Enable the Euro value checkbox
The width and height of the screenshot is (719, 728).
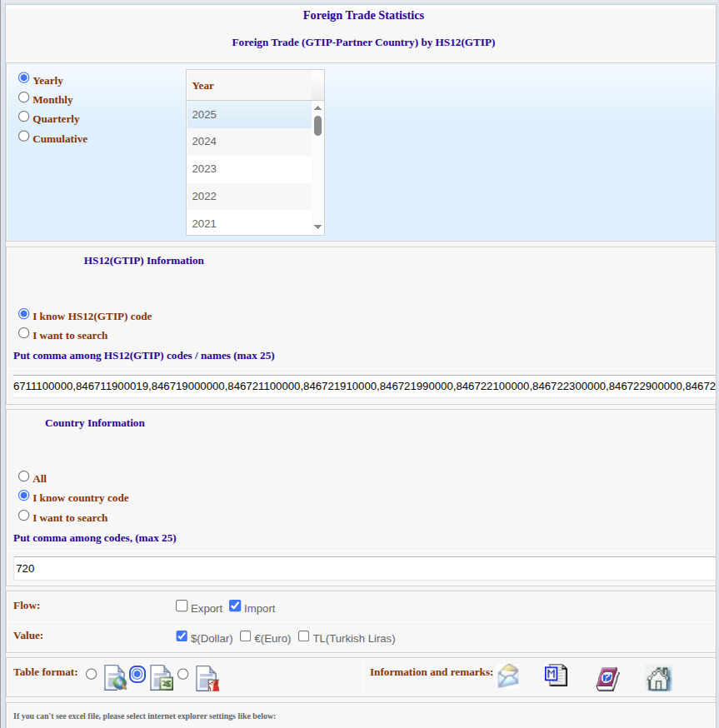pyautogui.click(x=245, y=636)
